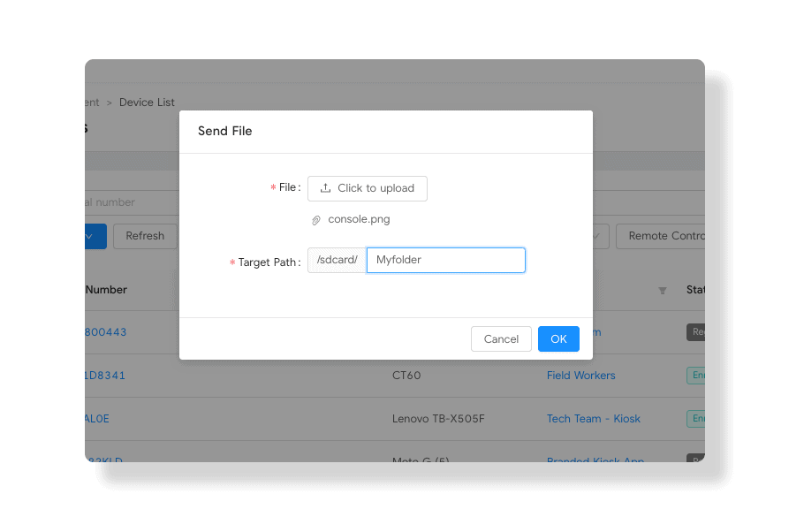Open device serial ending AL0E
The image size is (804, 532).
(97, 419)
